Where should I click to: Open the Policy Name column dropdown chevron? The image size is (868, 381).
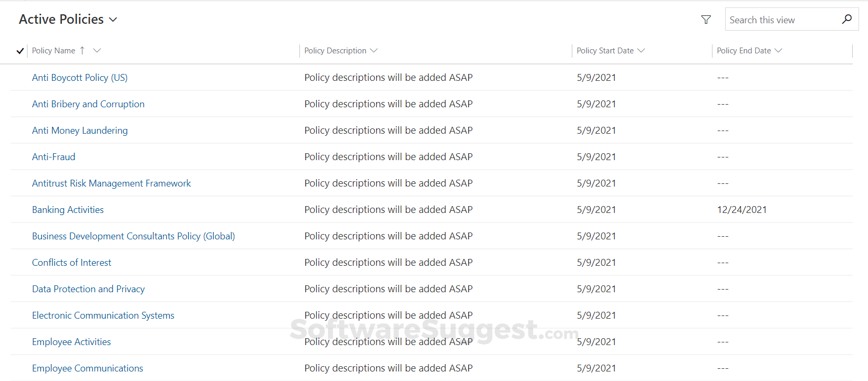coord(97,51)
